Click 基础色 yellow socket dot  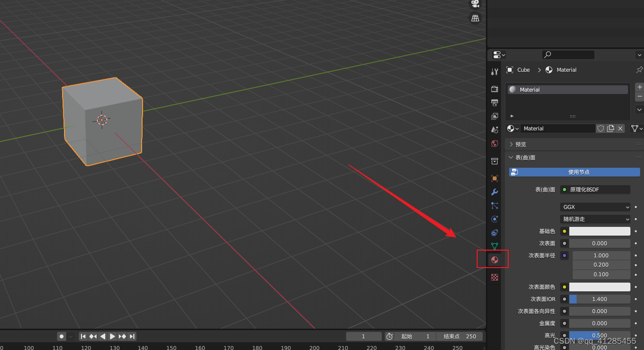tap(564, 231)
